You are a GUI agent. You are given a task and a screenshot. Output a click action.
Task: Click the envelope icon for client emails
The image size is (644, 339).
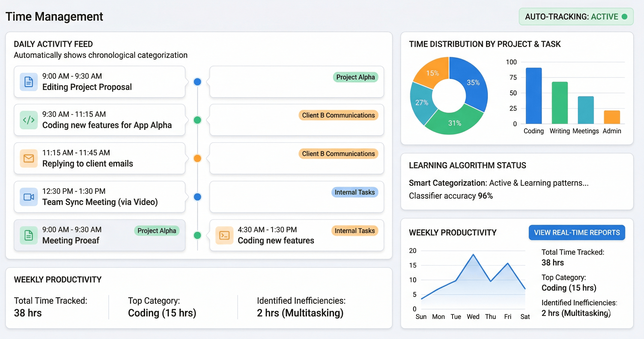pos(28,158)
